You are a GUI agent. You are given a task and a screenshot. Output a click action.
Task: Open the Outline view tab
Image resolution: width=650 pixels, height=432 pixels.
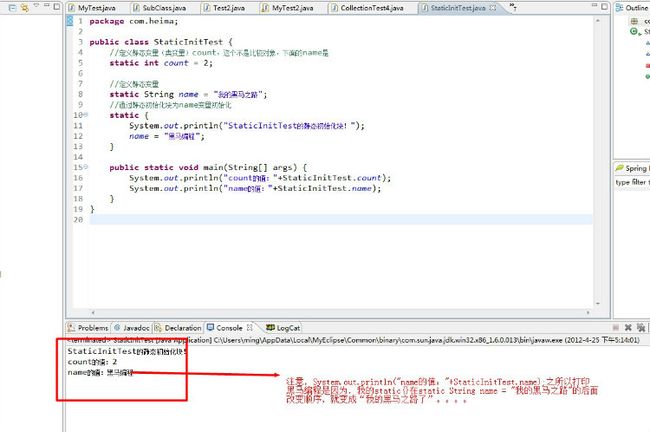tap(632, 8)
